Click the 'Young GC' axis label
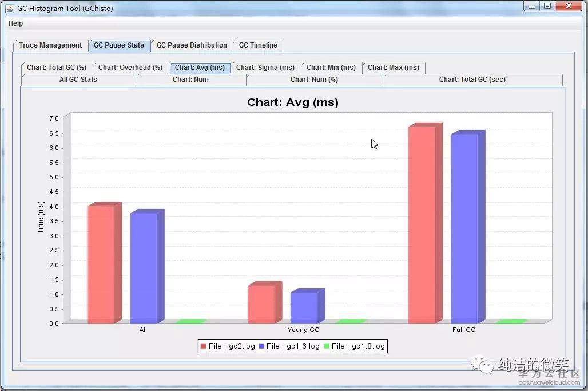 pyautogui.click(x=303, y=330)
